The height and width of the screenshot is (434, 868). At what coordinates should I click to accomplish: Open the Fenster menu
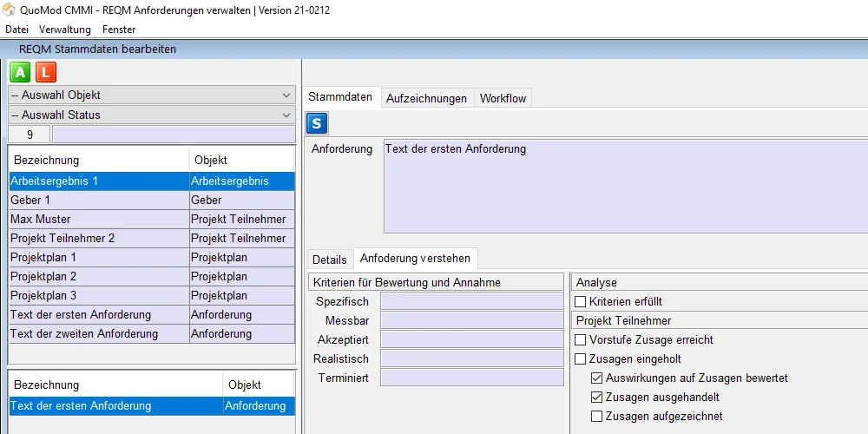point(119,30)
